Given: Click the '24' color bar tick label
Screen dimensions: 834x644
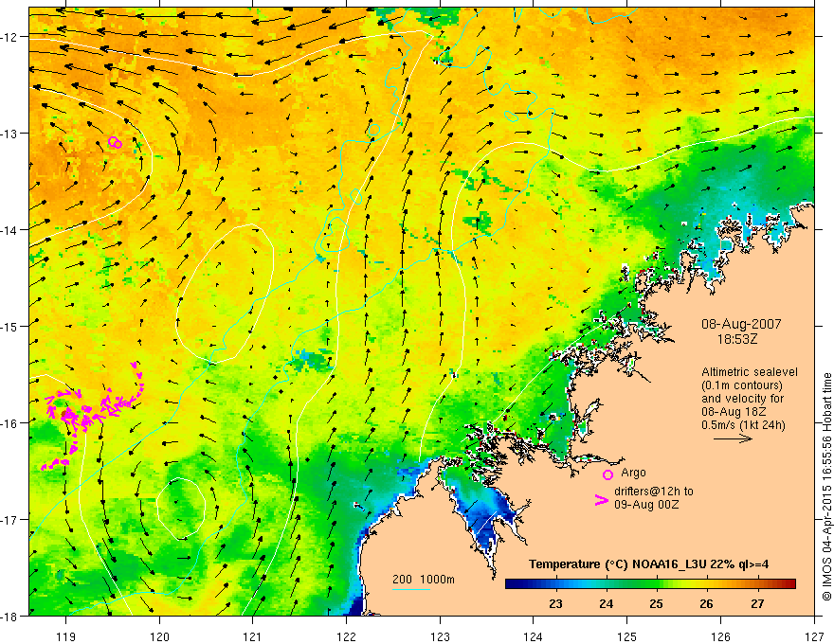Looking at the screenshot, I should (x=606, y=604).
